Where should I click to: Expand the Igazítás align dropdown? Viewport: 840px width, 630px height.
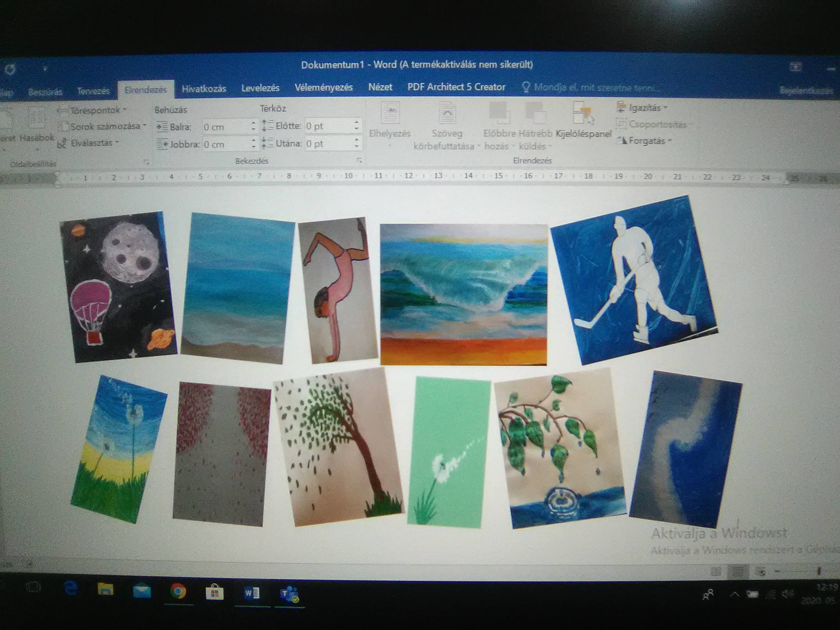tap(642, 108)
